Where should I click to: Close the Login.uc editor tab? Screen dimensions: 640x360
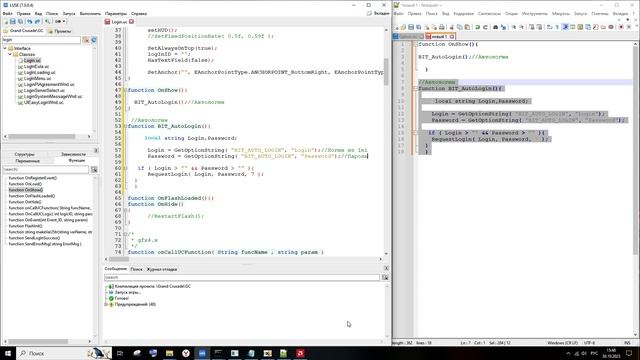click(131, 22)
